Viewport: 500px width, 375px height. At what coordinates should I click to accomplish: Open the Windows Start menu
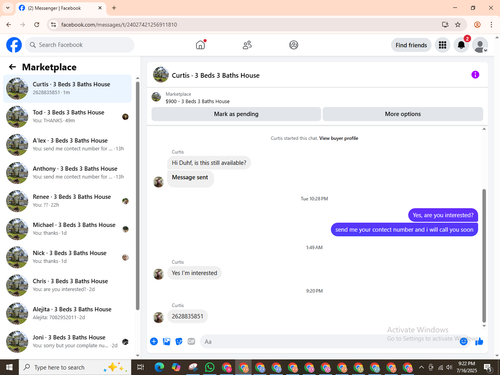click(x=9, y=367)
